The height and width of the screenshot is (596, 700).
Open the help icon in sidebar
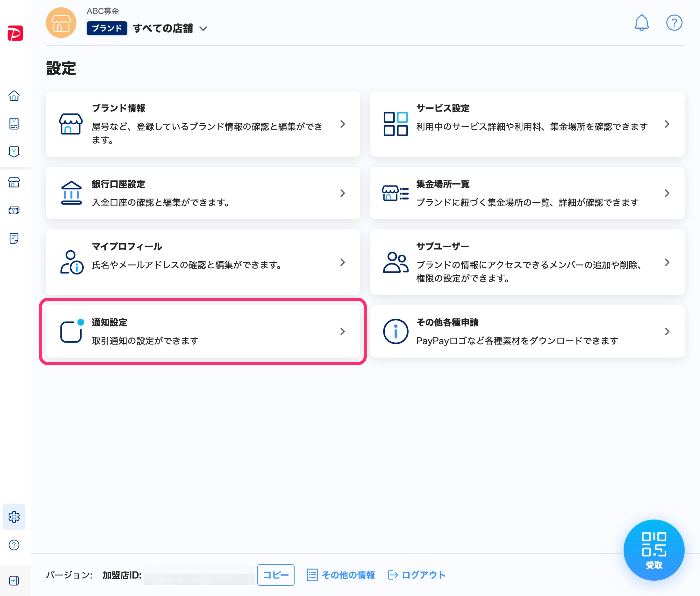(x=14, y=545)
